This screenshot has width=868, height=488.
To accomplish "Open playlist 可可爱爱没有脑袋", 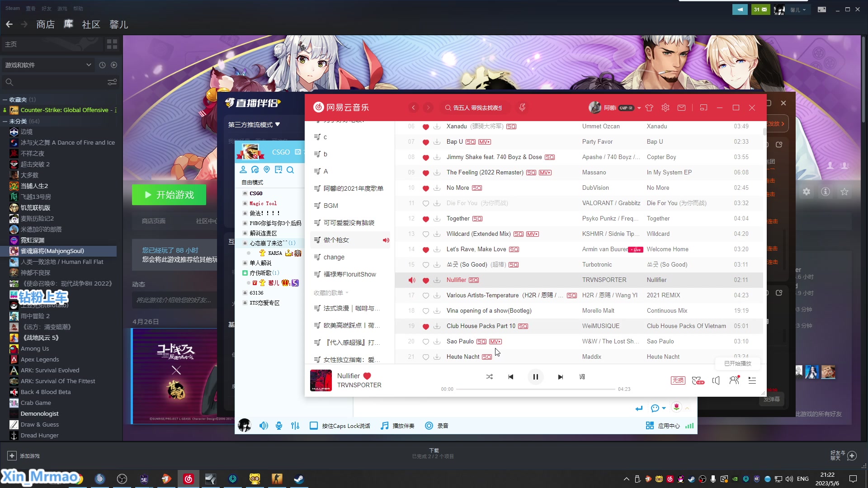I will coord(350,223).
